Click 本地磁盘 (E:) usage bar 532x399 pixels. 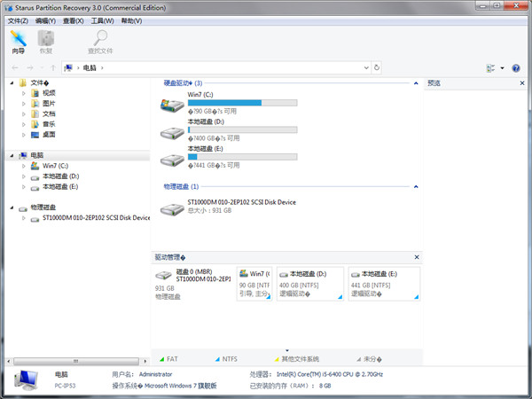tap(243, 157)
